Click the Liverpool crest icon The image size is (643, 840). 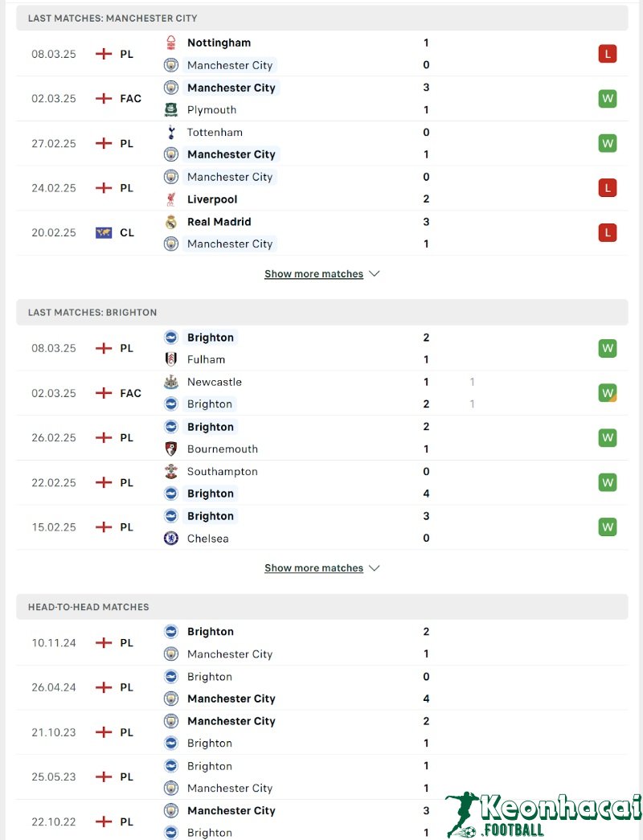[x=170, y=199]
